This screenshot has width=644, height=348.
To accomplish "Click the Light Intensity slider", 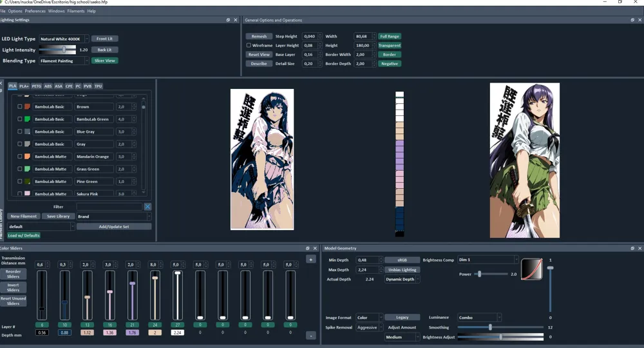I will coord(57,50).
